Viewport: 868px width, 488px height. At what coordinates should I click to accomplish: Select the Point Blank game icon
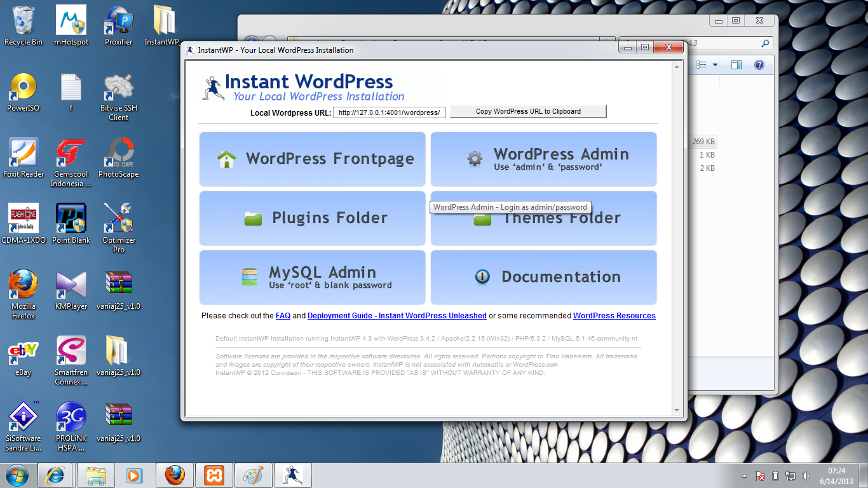71,224
